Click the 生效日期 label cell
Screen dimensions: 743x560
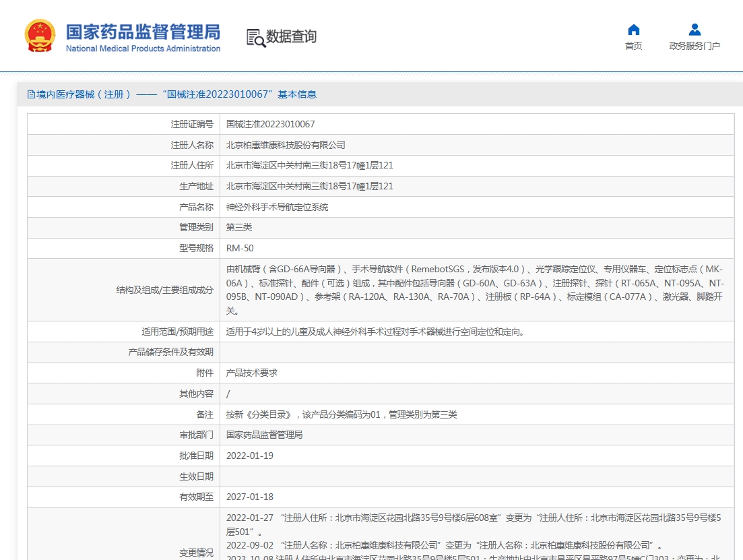coord(124,476)
